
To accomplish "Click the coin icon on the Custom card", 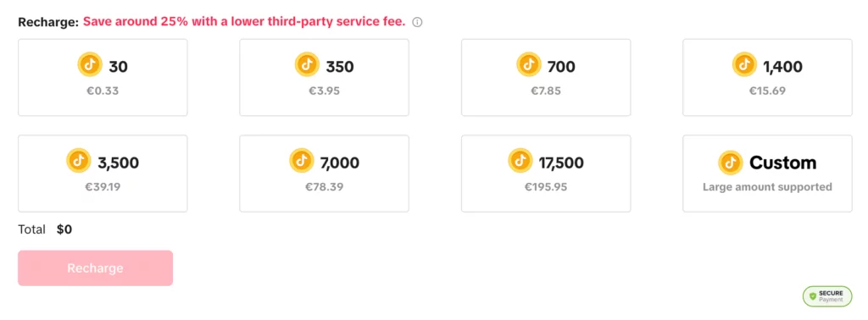I will (x=731, y=163).
